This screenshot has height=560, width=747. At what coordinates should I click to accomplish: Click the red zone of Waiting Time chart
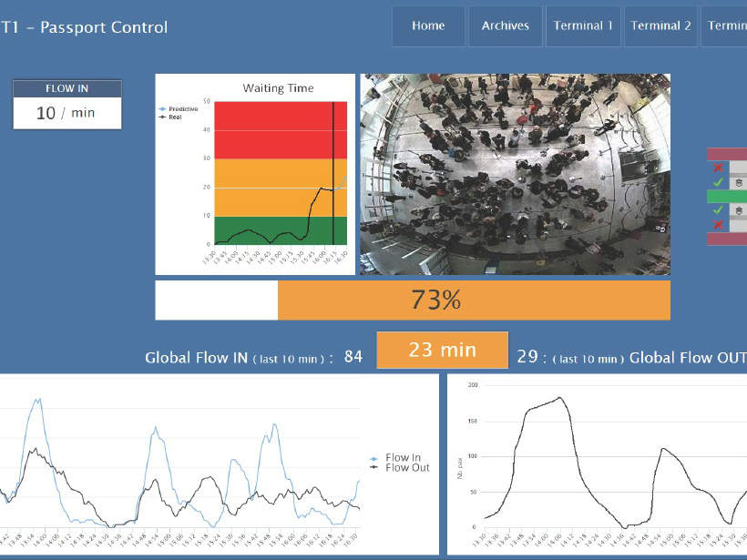pyautogui.click(x=273, y=129)
